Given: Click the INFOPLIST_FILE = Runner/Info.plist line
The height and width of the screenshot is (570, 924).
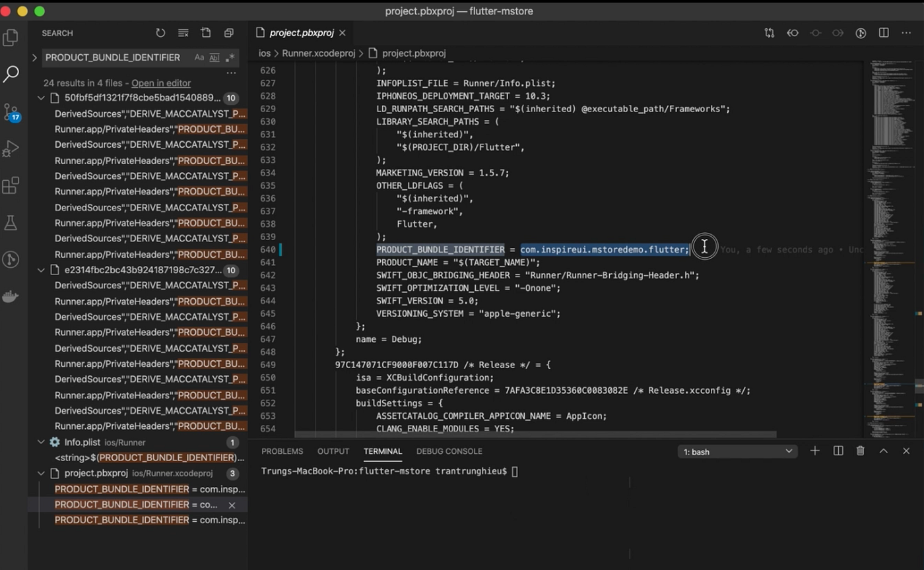Looking at the screenshot, I should point(466,83).
